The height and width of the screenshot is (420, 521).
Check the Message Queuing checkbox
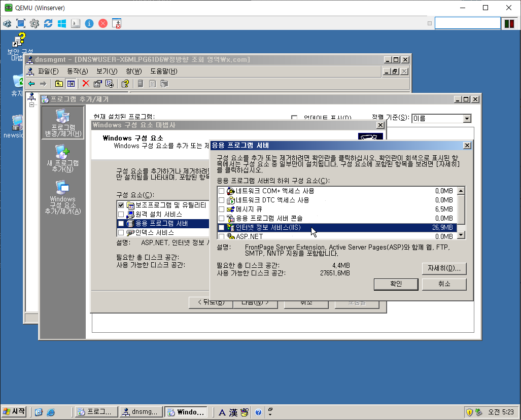[x=221, y=209]
